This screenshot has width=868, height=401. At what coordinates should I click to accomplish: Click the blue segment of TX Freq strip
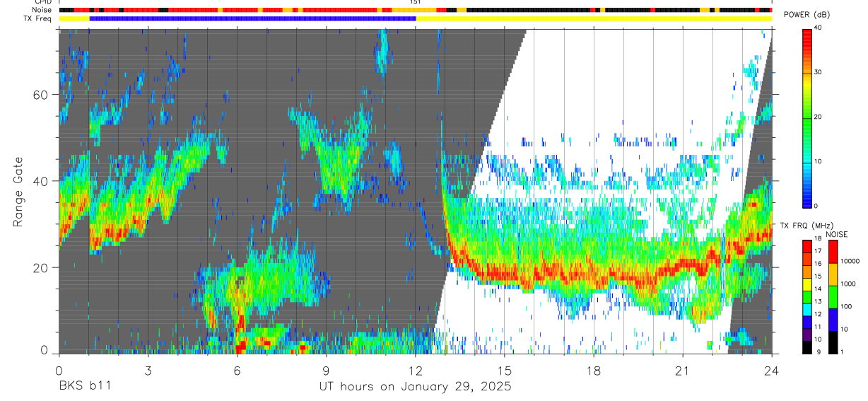(x=253, y=18)
